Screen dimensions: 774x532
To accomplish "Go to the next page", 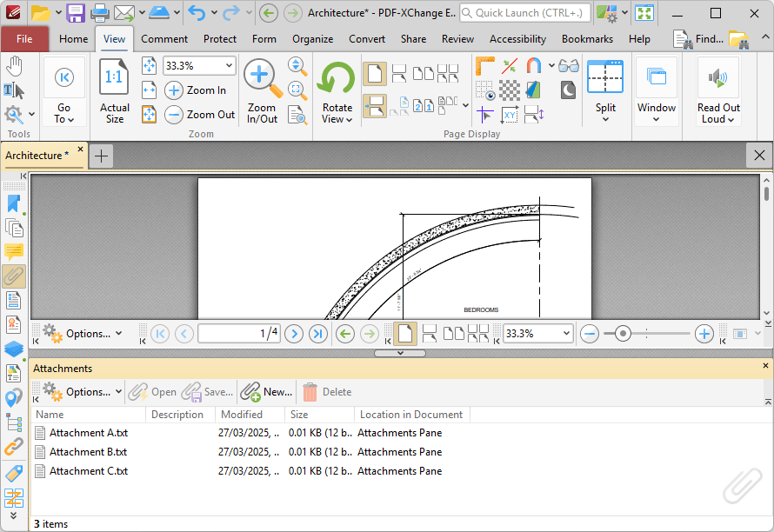I will click(294, 334).
